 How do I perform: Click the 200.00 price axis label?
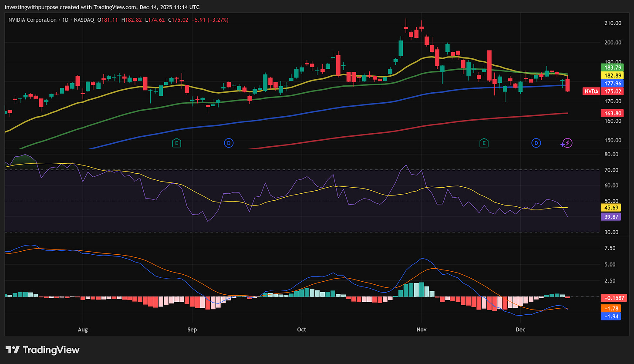point(613,43)
